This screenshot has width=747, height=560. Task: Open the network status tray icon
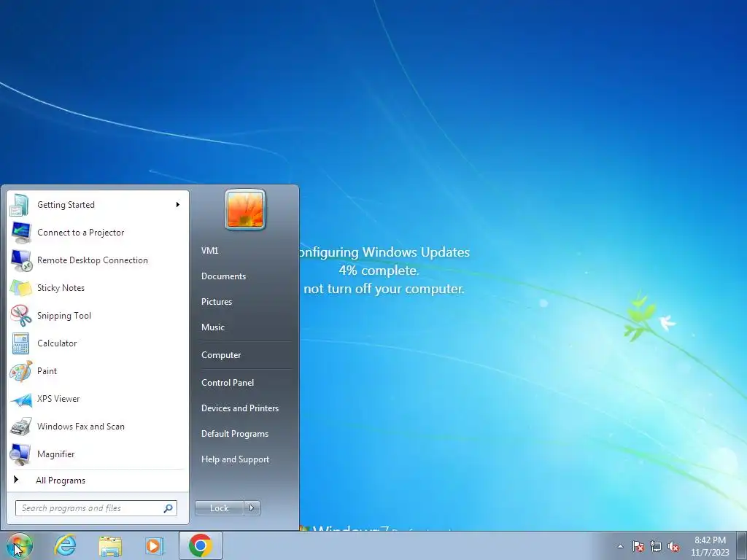tap(656, 547)
